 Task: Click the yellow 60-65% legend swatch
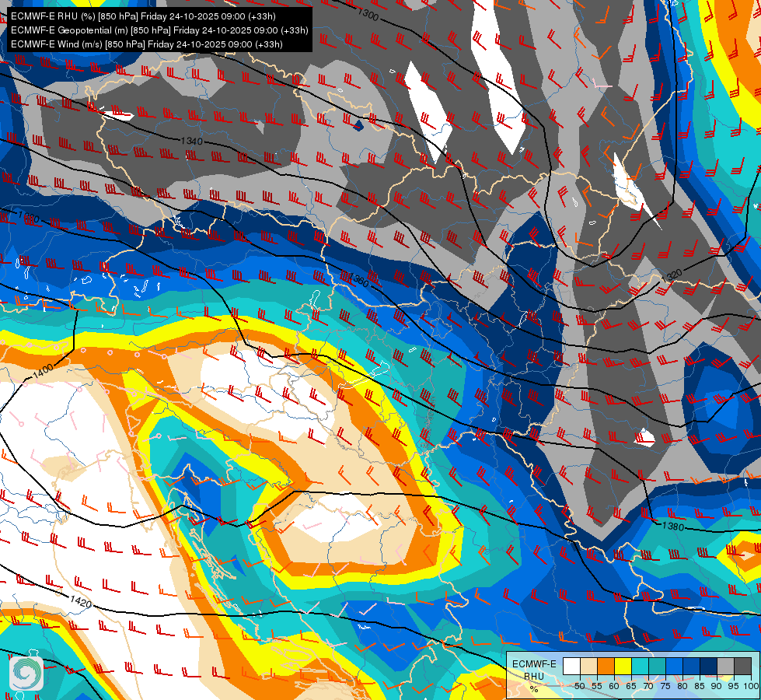pos(623,667)
